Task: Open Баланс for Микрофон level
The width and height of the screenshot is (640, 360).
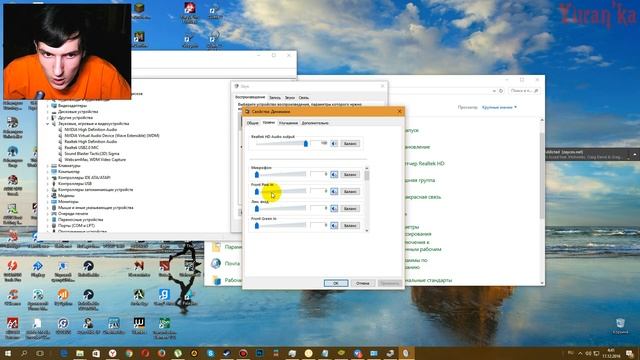Action: (350, 175)
